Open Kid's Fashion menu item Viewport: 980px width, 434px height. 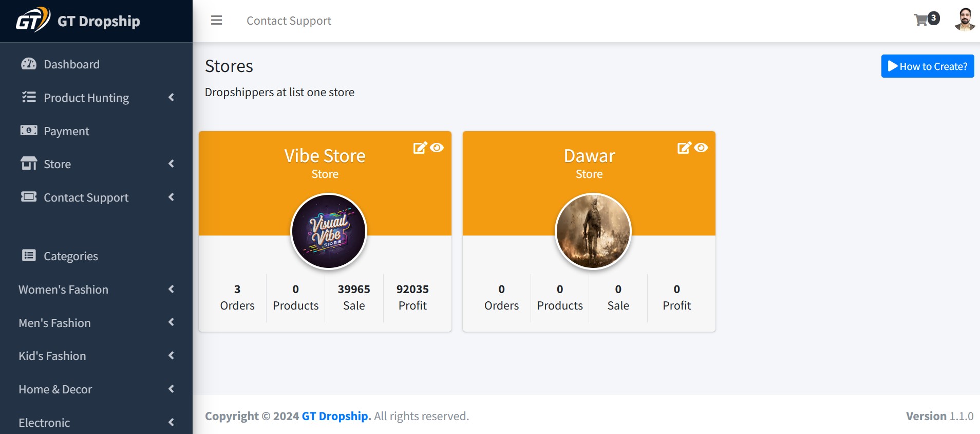tap(52, 356)
